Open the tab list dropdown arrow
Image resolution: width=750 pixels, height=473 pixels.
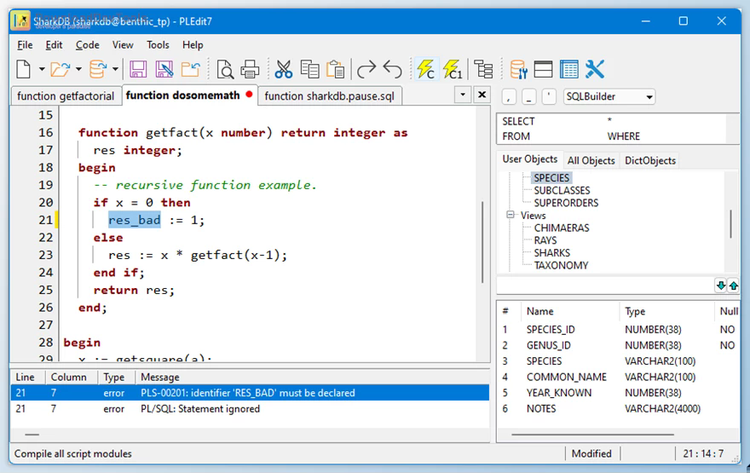tap(463, 95)
